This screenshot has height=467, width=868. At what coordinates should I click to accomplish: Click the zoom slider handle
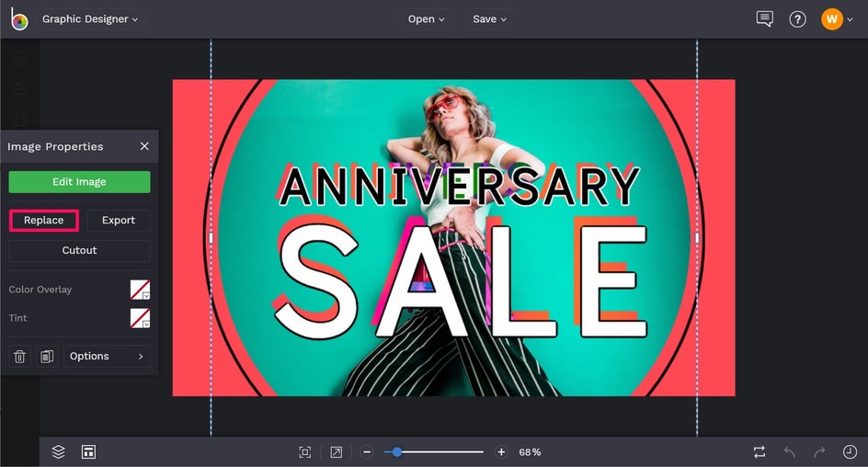tap(396, 452)
